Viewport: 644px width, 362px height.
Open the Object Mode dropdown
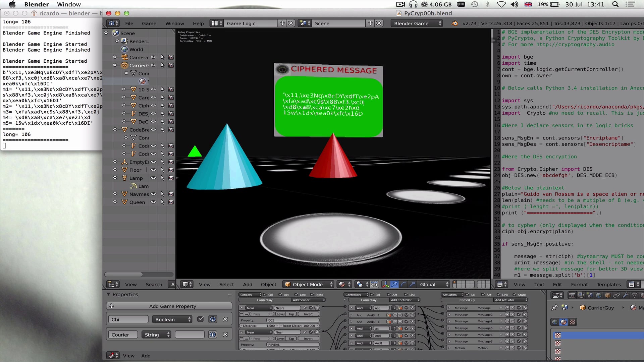(308, 284)
